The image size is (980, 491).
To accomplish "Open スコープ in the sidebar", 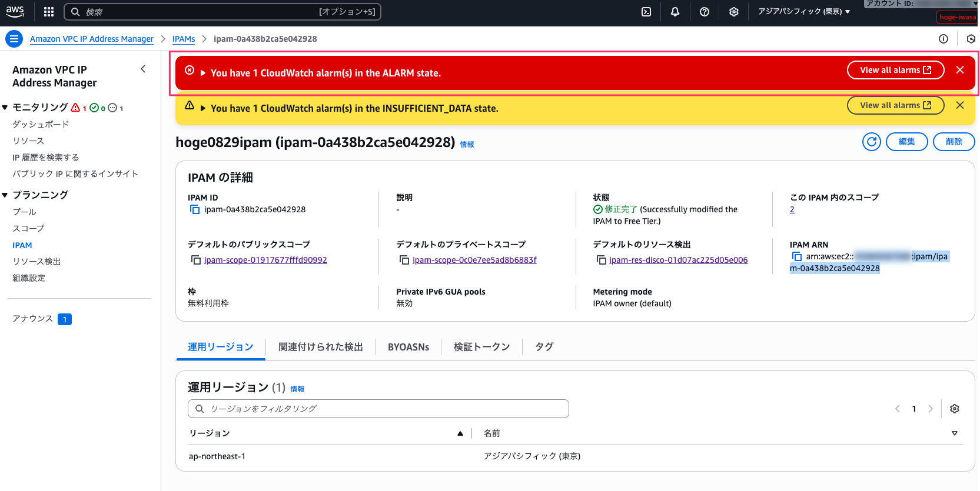I will [x=28, y=228].
